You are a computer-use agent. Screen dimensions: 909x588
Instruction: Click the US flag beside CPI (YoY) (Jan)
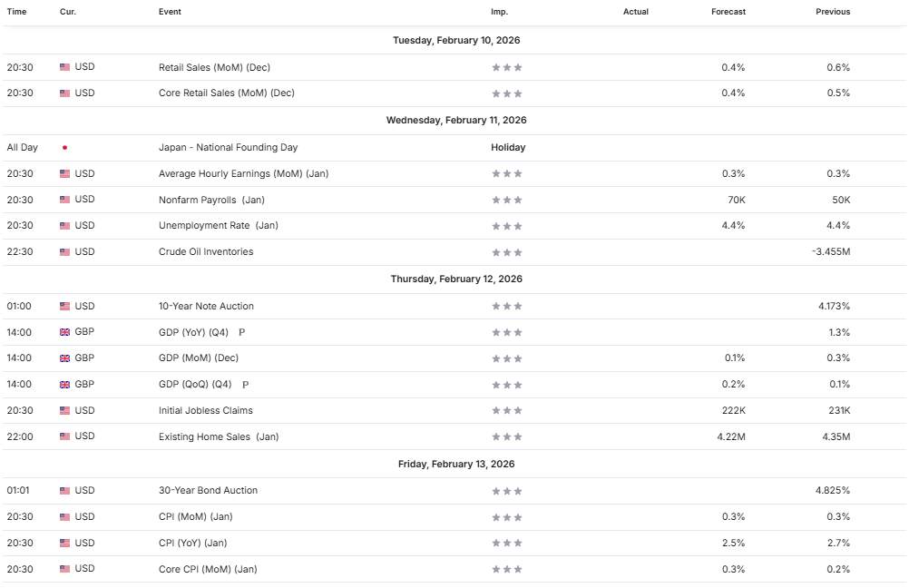[x=64, y=544]
